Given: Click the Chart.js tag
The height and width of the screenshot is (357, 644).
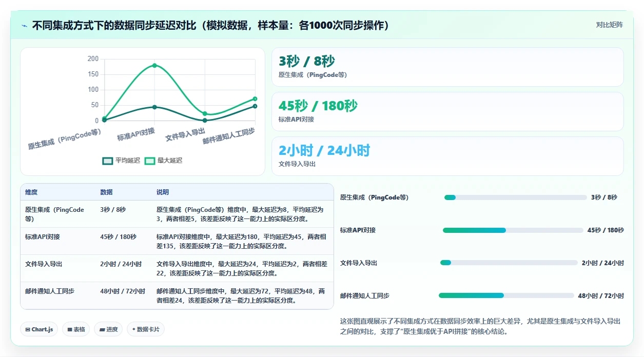Looking at the screenshot, I should (39, 329).
